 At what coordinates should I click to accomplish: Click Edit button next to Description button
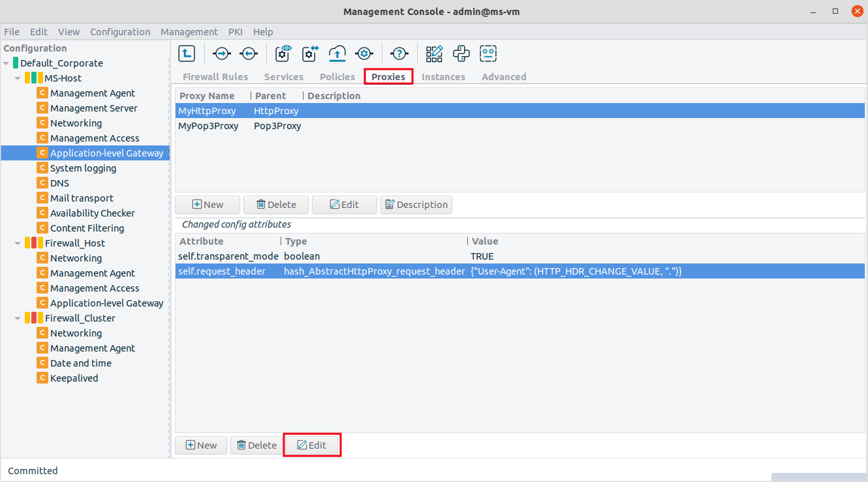click(x=345, y=205)
